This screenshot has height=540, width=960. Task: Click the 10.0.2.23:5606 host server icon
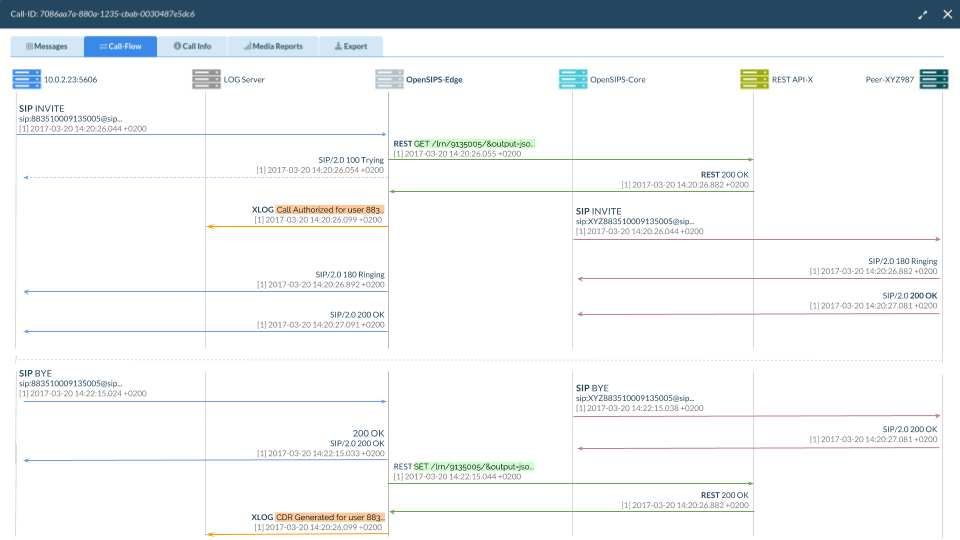26,79
